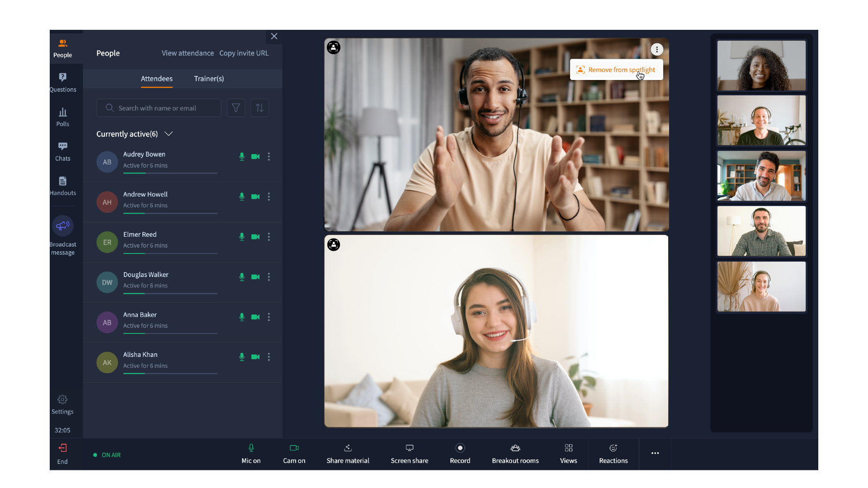
Task: Open the Chats panel
Action: point(63,151)
